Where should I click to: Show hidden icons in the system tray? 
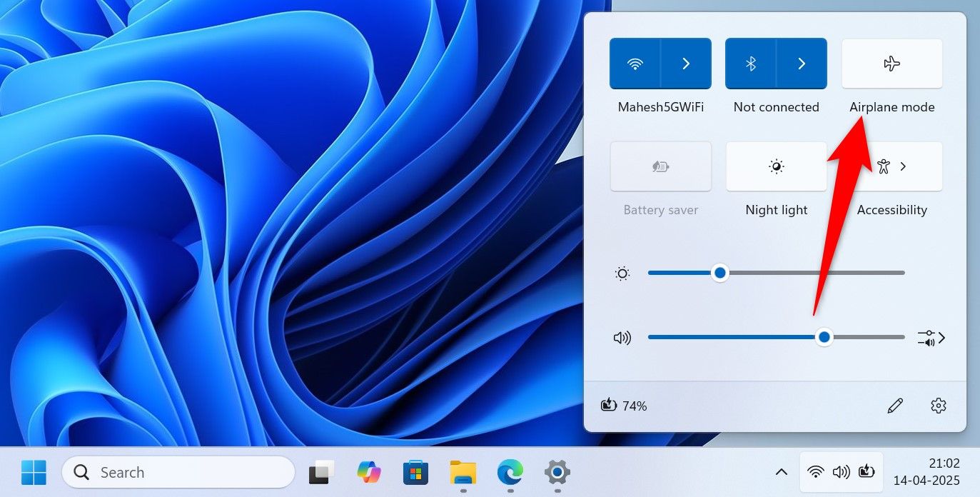pyautogui.click(x=782, y=472)
